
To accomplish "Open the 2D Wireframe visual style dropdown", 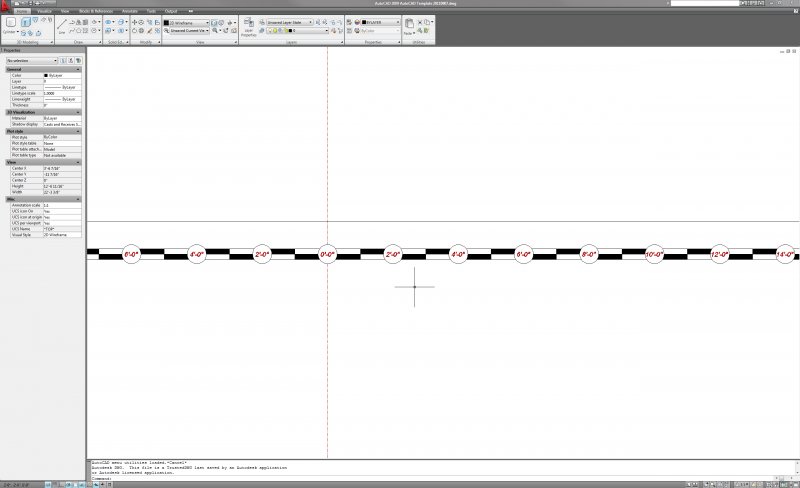I will [186, 23].
